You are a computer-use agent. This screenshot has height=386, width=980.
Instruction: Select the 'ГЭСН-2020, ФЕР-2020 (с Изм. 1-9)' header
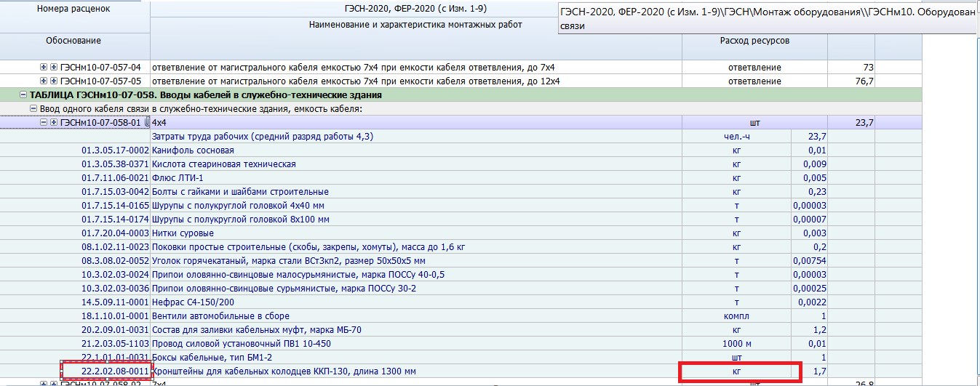pos(415,9)
